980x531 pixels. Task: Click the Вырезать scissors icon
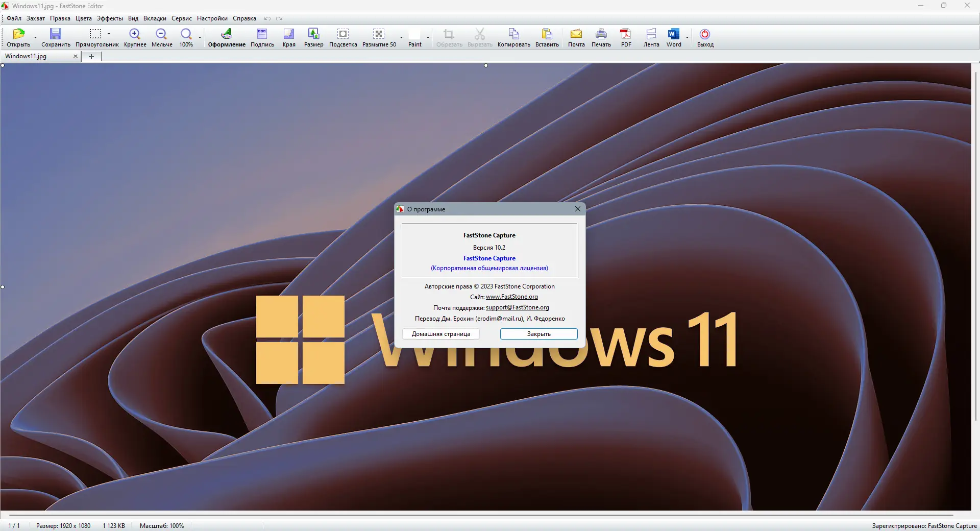coord(480,34)
